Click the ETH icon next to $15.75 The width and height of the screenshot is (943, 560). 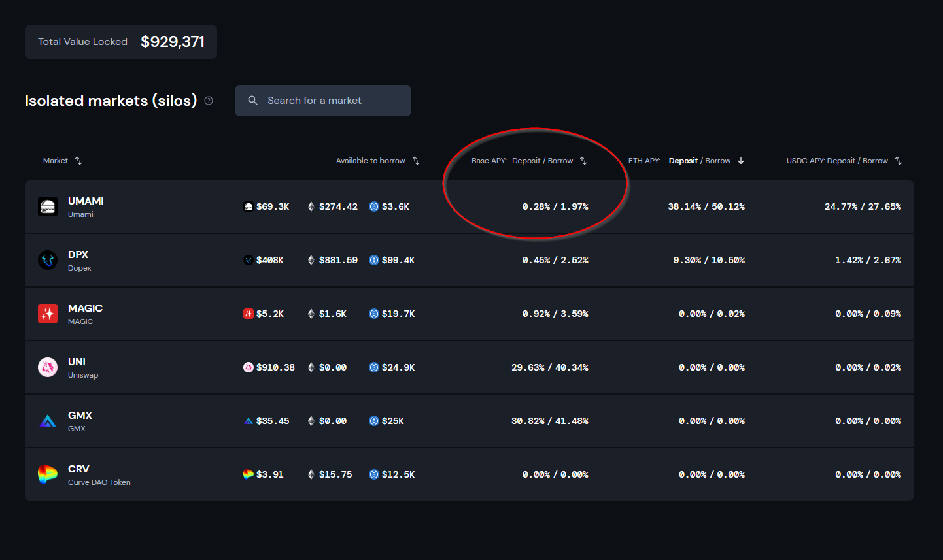click(311, 474)
